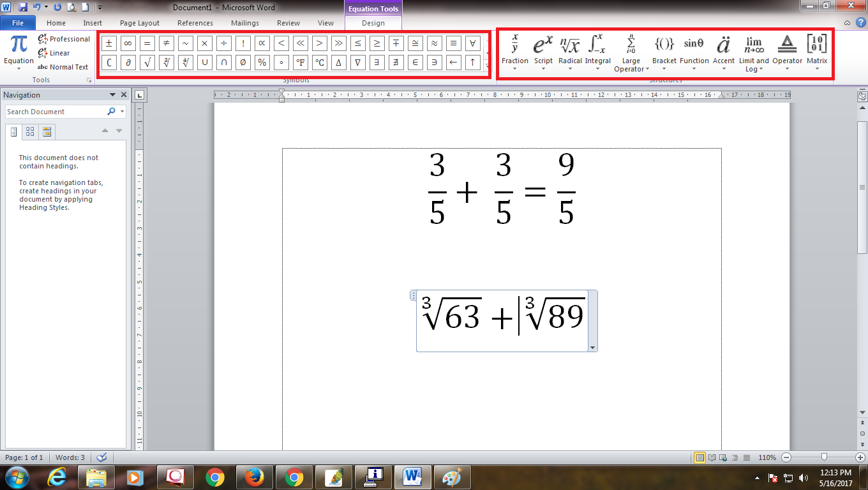This screenshot has height=490, width=868.
Task: Select the Integral structure
Action: point(596,51)
